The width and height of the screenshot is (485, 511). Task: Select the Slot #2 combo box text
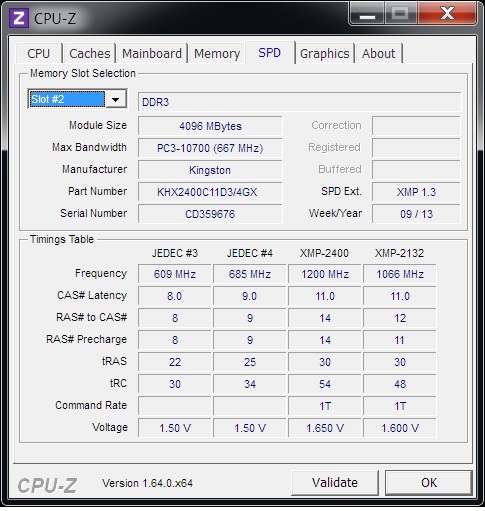[67, 99]
